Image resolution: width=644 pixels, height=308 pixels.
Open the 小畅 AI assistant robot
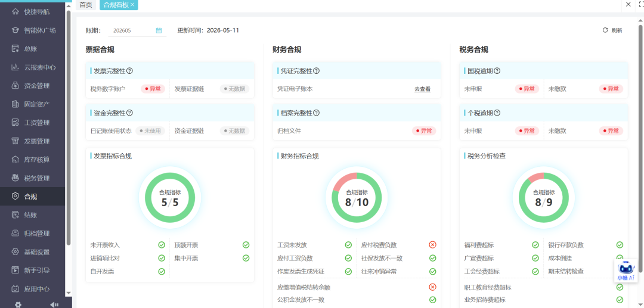(626, 270)
